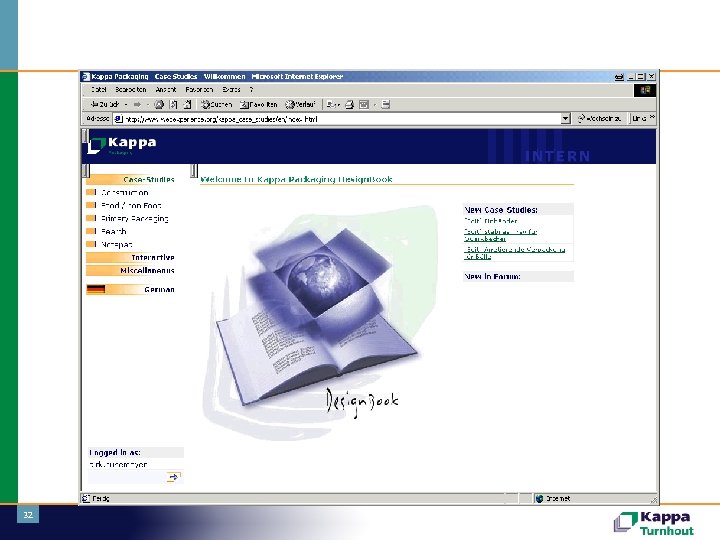The image size is (720, 540).
Task: Open the ? help menu
Action: click(251, 90)
